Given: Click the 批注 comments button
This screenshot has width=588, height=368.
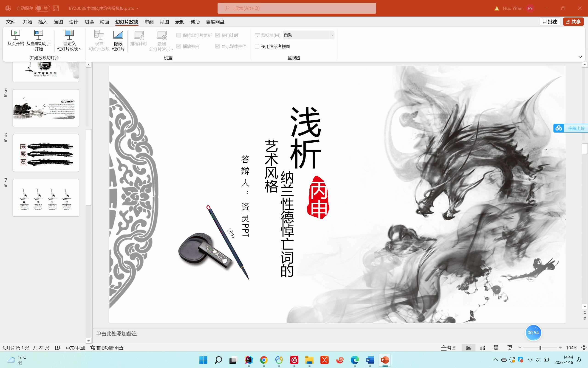Looking at the screenshot, I should tap(550, 22).
